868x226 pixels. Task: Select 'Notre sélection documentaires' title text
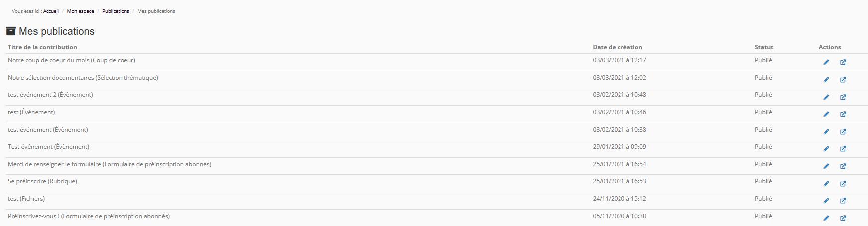tap(83, 78)
